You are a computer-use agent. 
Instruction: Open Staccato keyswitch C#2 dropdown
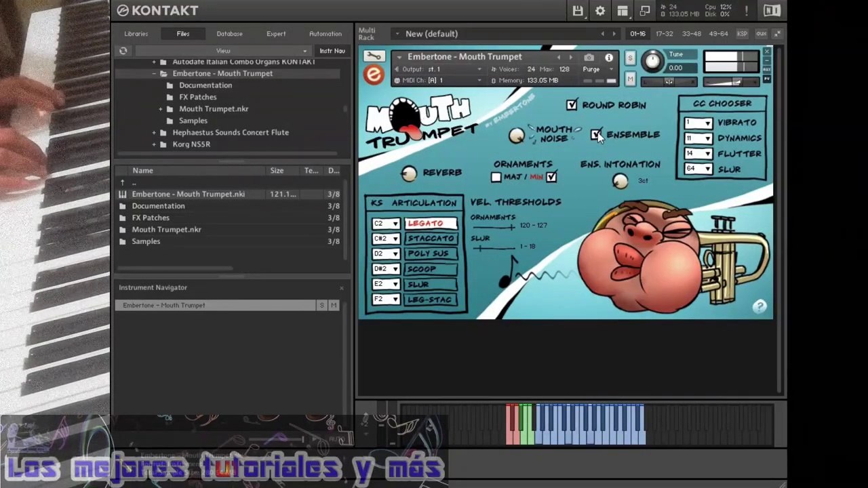(385, 239)
